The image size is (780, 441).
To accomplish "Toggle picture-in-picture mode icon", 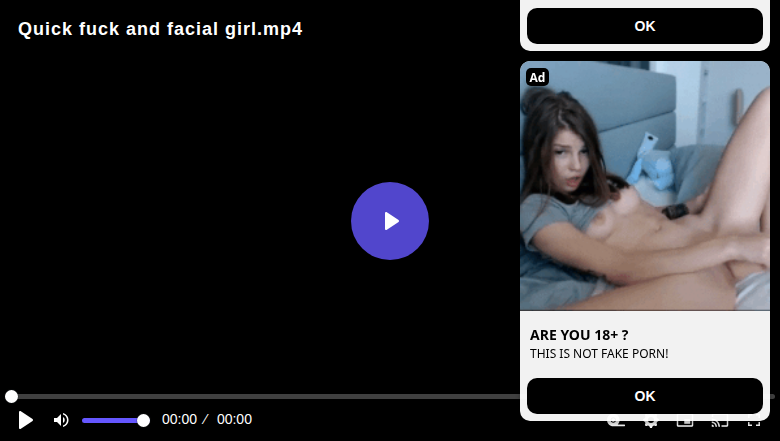I will click(x=685, y=423).
